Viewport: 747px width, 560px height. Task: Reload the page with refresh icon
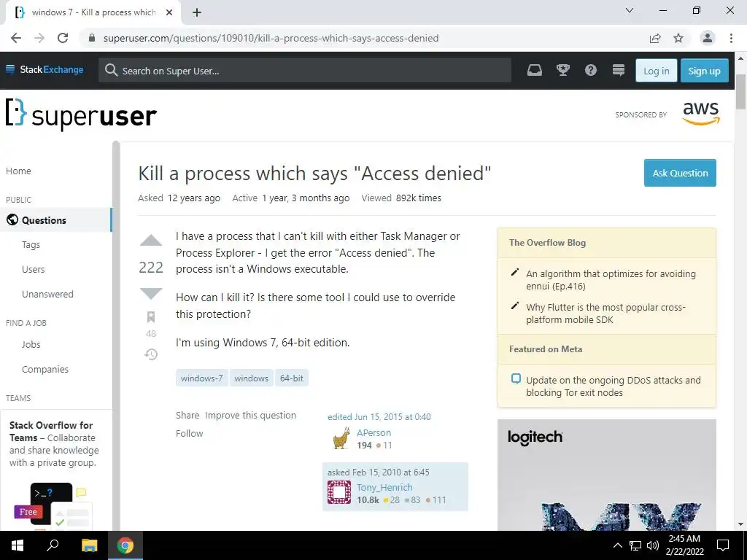pyautogui.click(x=63, y=38)
